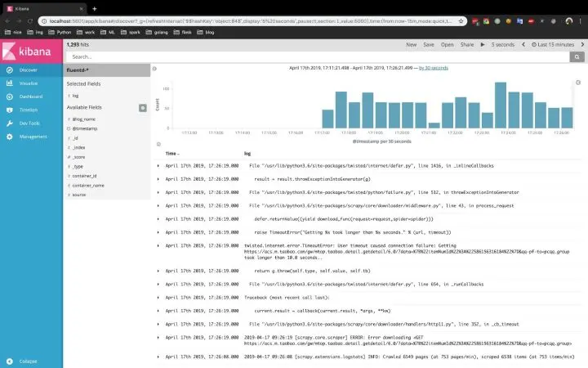Select the _index available field
588x368 pixels.
78,147
